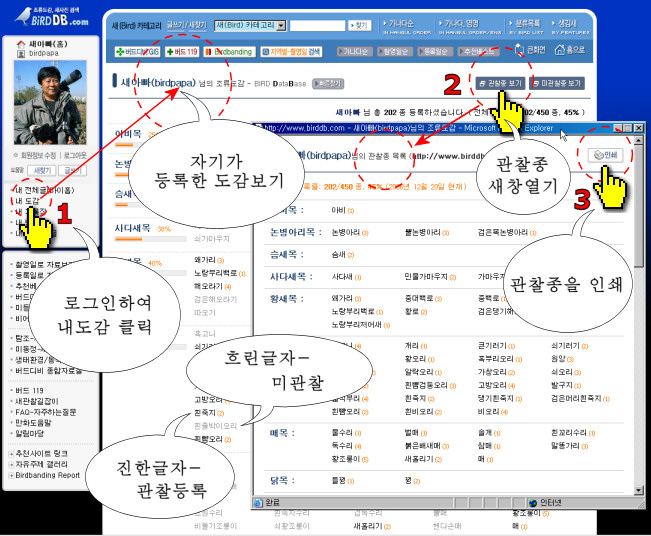Select 가나다, 영명 menu item

(470, 27)
